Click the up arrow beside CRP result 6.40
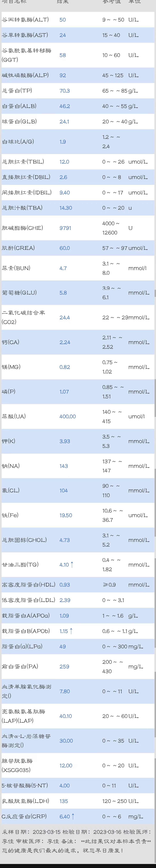The image size is (156, 868). pos(73,816)
